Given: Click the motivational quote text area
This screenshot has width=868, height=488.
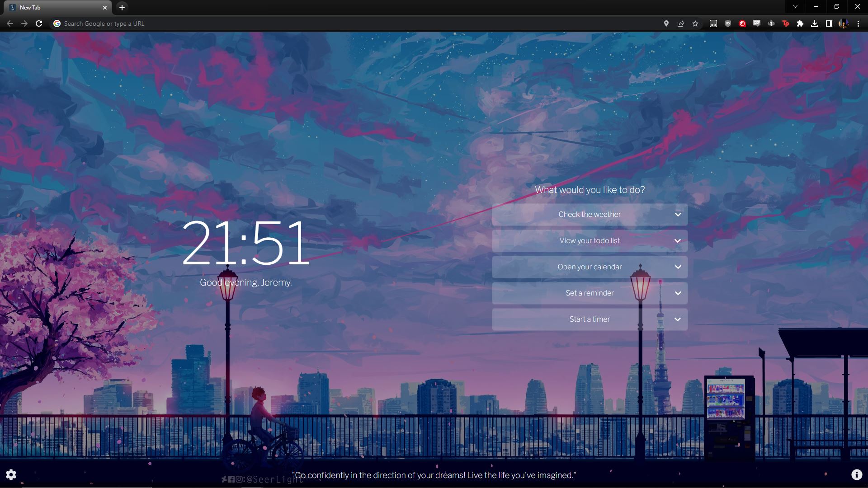Looking at the screenshot, I should pos(434,475).
